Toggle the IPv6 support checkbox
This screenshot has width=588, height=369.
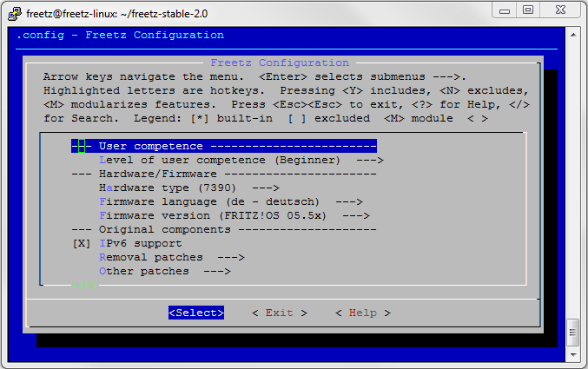coord(82,243)
